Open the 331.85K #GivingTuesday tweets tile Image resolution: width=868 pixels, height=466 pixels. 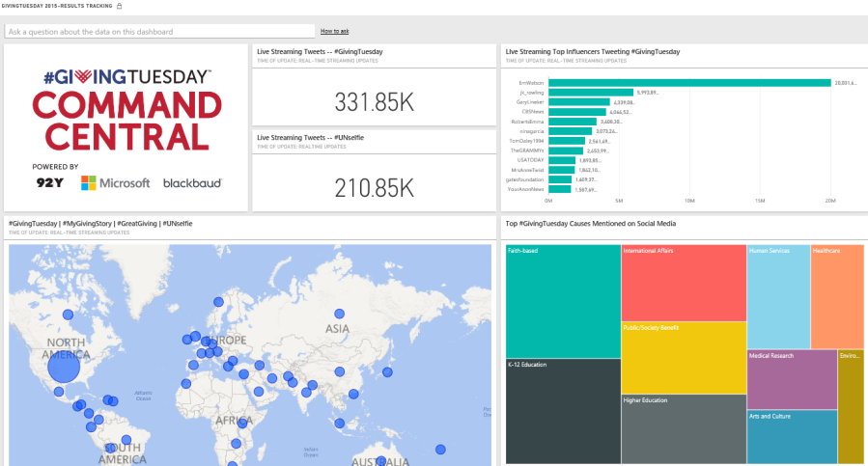coord(374,101)
